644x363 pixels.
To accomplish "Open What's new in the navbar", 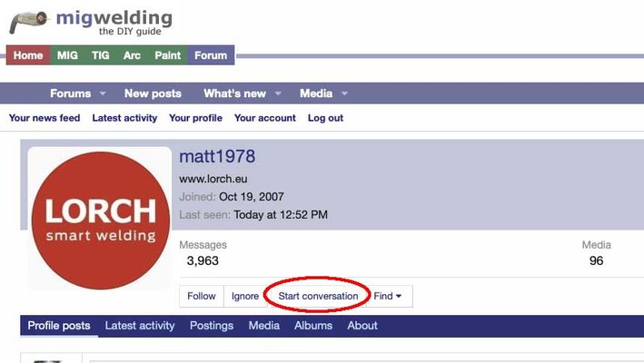I will [234, 93].
